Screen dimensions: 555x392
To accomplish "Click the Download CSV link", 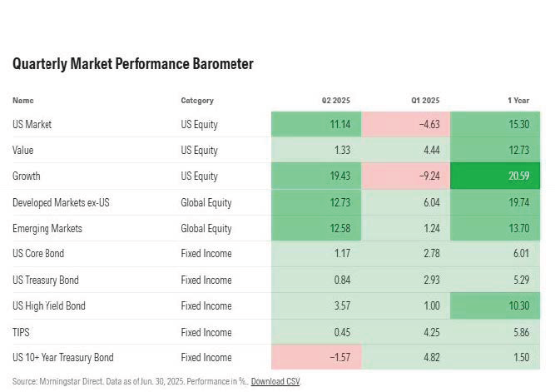I will point(275,381).
